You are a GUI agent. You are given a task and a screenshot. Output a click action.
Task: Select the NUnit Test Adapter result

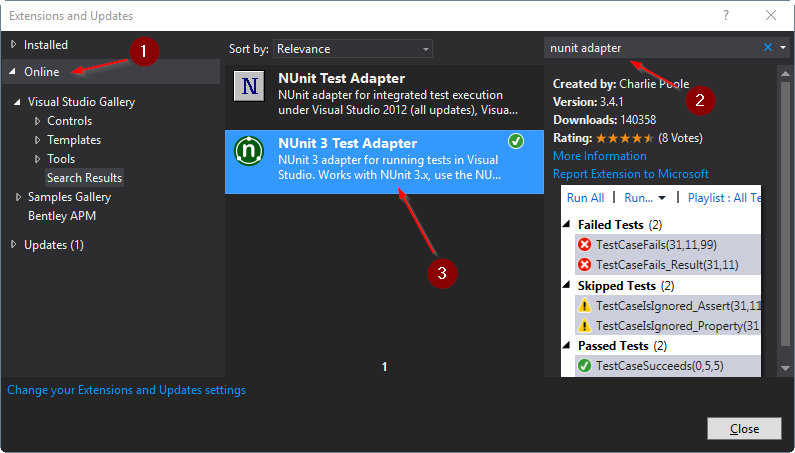pyautogui.click(x=384, y=96)
